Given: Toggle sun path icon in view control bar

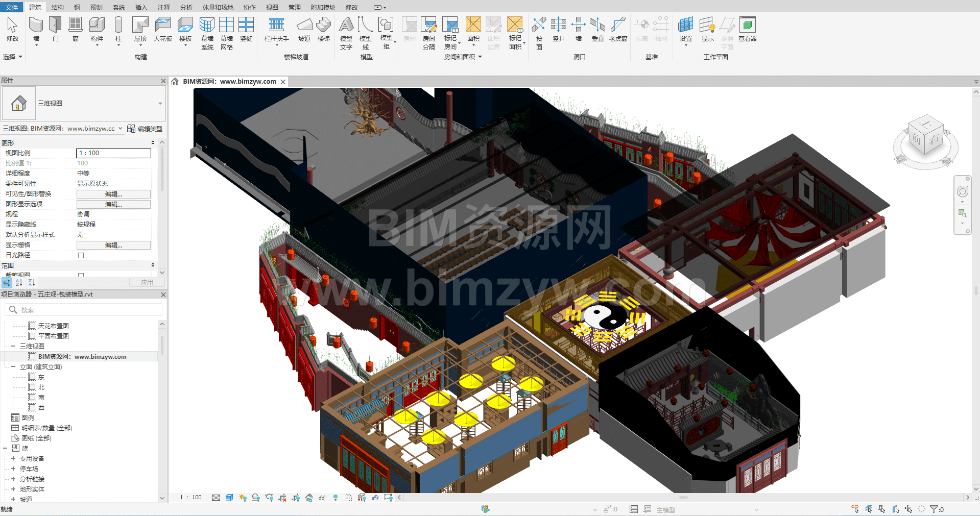Looking at the screenshot, I should pyautogui.click(x=243, y=497).
